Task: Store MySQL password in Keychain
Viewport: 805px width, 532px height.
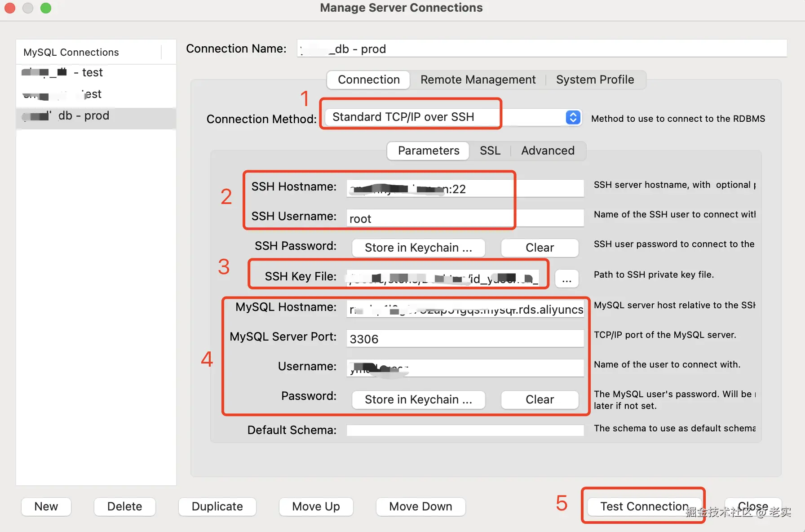Action: click(418, 399)
